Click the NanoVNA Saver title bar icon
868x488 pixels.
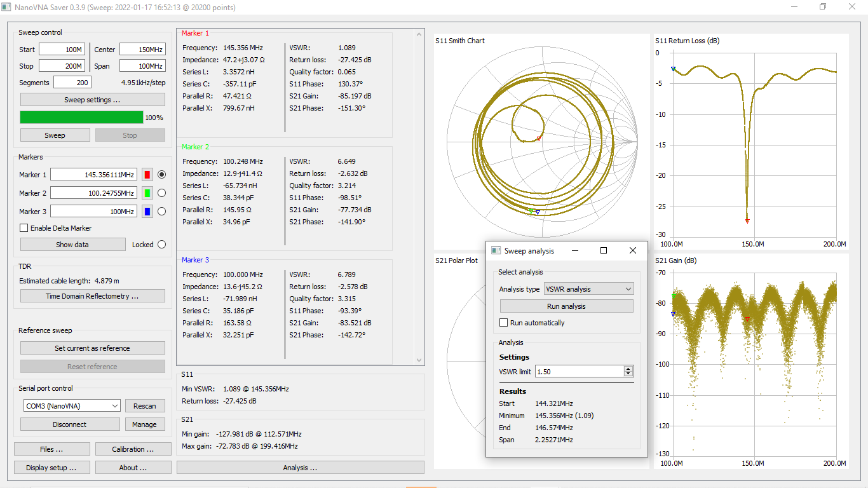click(x=6, y=7)
